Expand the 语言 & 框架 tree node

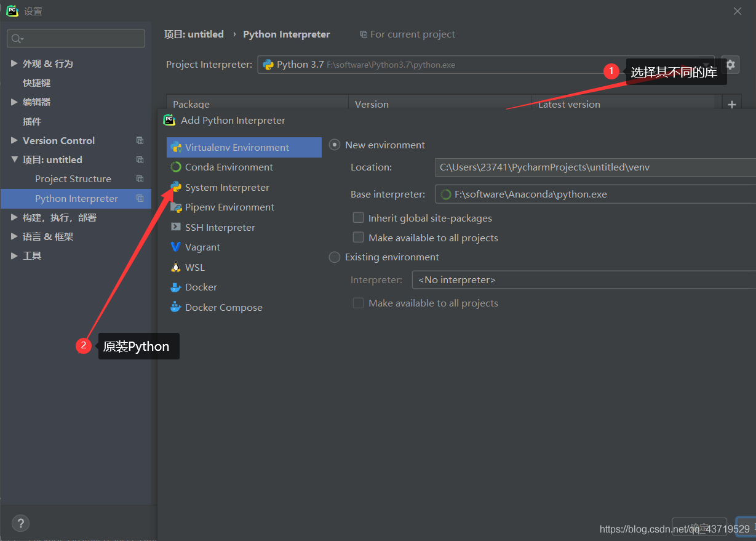pyautogui.click(x=14, y=236)
